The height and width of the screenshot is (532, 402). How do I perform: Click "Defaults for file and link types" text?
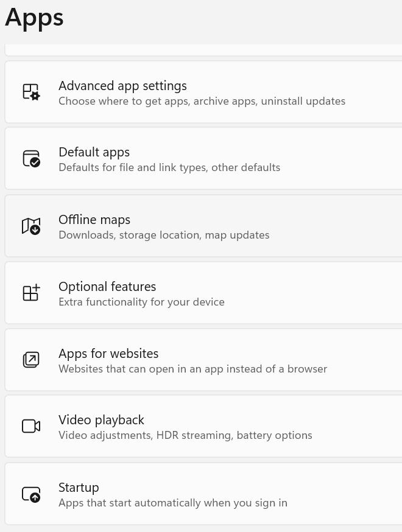tap(133, 167)
